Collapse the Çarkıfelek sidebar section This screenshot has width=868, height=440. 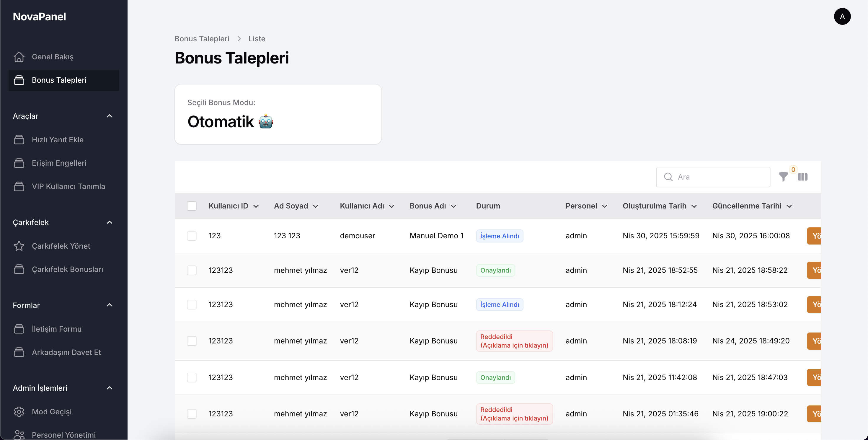point(110,222)
